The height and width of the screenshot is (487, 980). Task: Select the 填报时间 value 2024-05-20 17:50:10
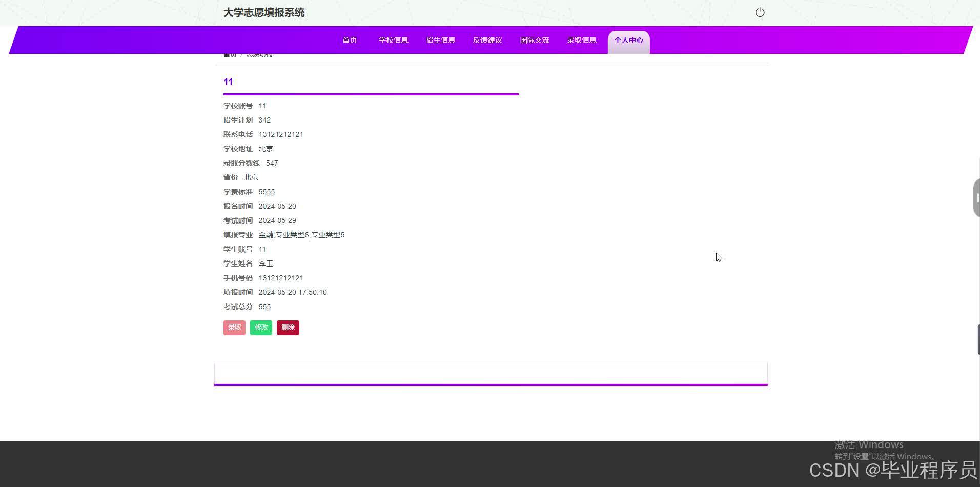coord(293,292)
